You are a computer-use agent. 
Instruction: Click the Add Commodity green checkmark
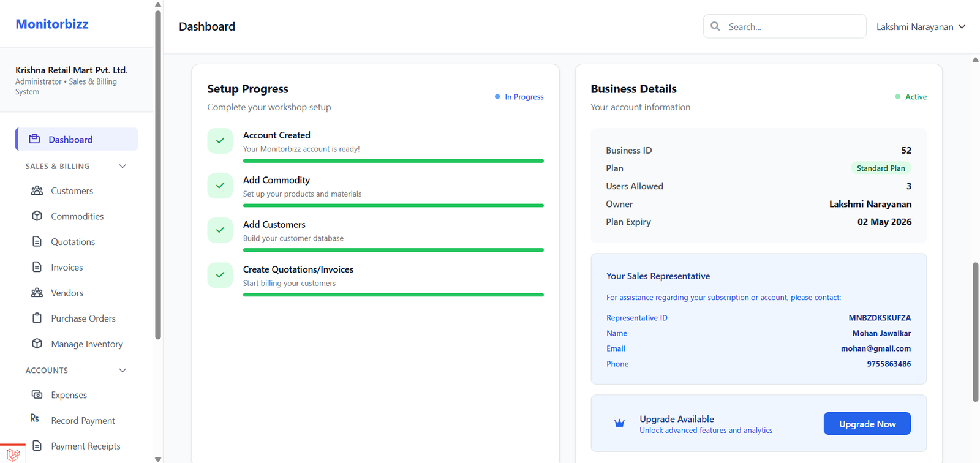click(x=220, y=186)
